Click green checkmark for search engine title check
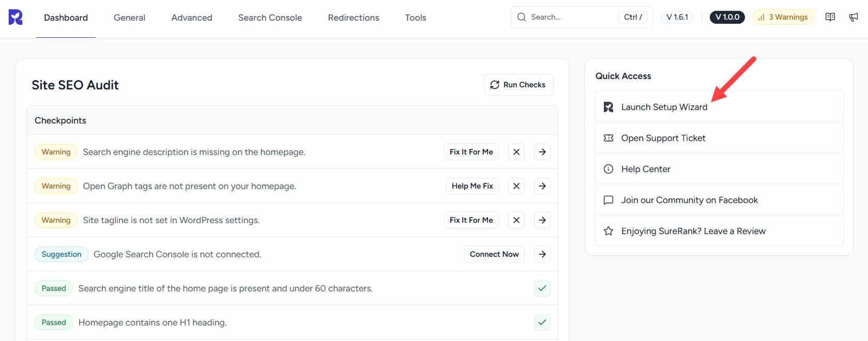The height and width of the screenshot is (341, 868). (x=542, y=288)
